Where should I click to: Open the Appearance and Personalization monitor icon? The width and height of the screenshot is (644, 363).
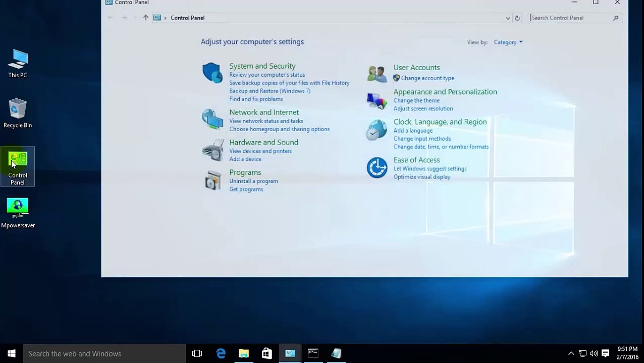tap(377, 101)
